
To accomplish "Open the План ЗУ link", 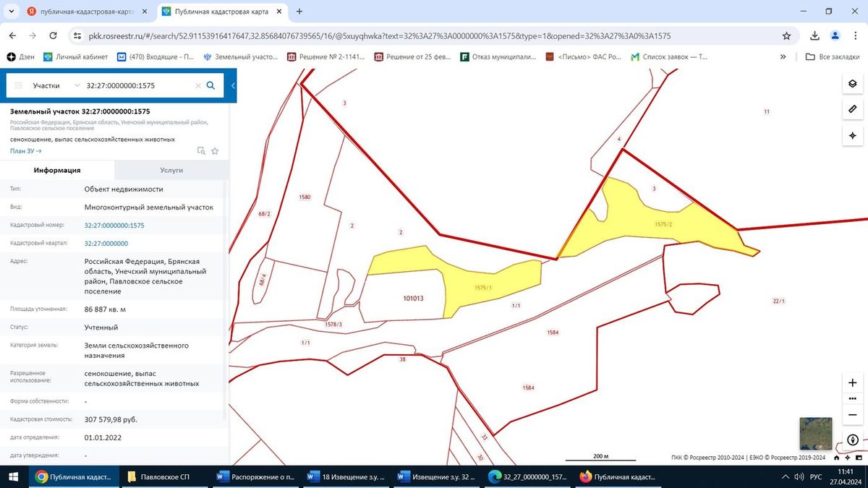I will (x=26, y=151).
